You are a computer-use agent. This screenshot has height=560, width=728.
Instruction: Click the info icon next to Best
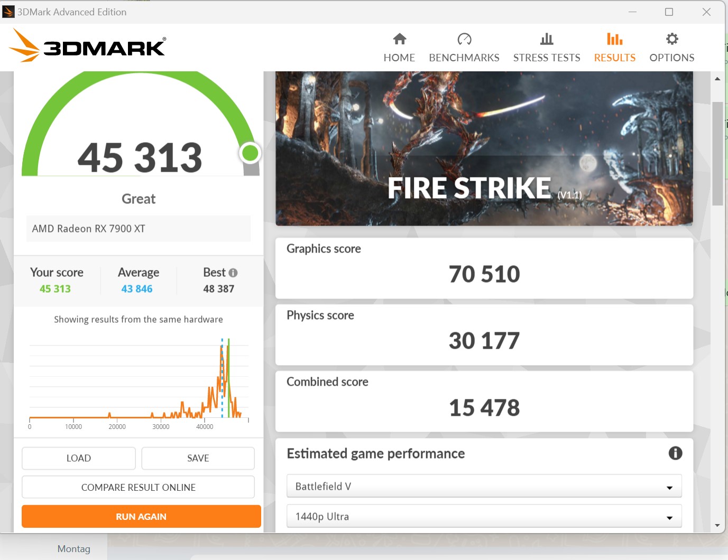tap(233, 273)
